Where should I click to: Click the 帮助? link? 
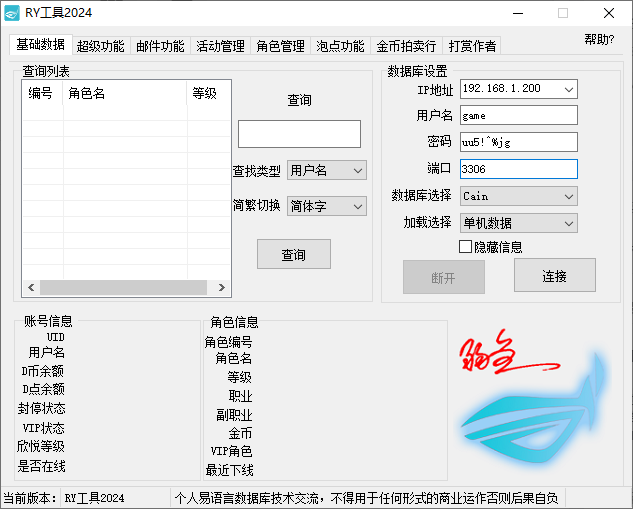pyautogui.click(x=599, y=40)
